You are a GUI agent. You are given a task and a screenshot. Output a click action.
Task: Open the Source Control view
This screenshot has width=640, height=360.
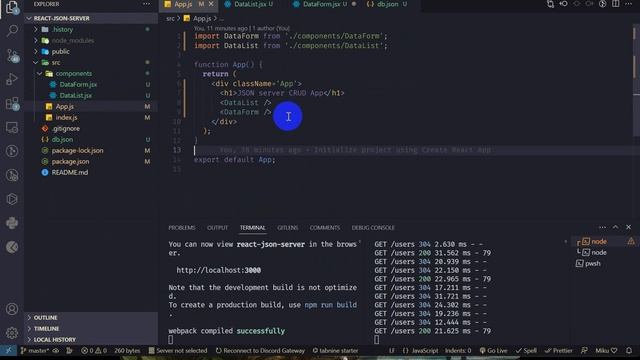(x=12, y=55)
